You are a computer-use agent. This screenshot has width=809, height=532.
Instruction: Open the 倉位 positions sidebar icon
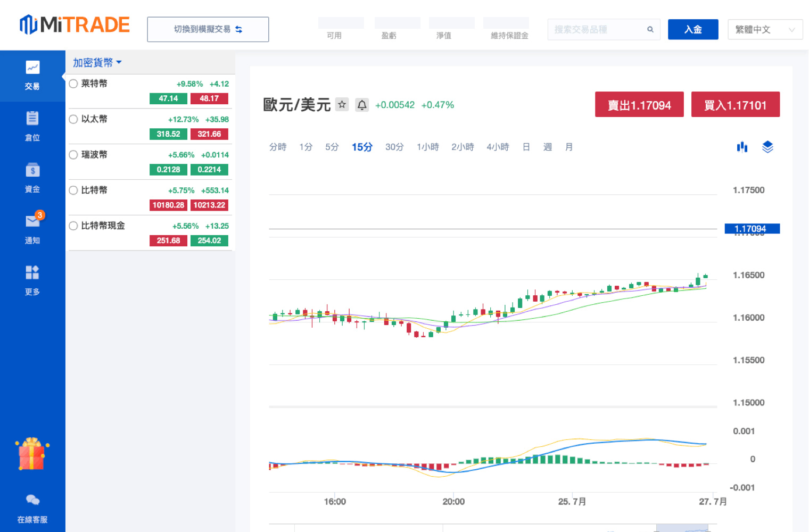coord(32,119)
